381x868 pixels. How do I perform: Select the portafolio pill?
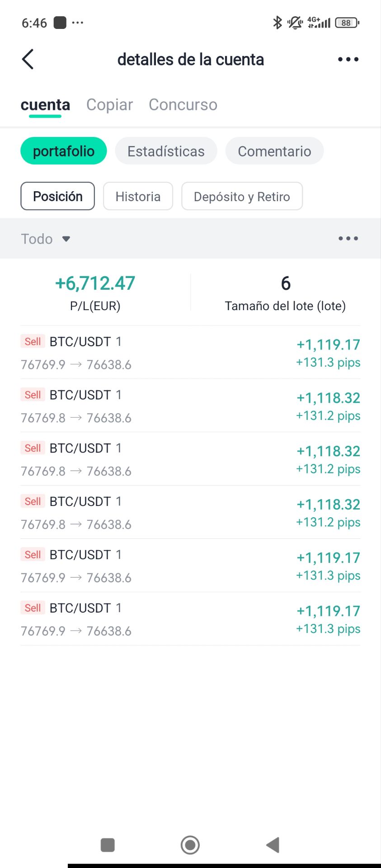tap(64, 151)
